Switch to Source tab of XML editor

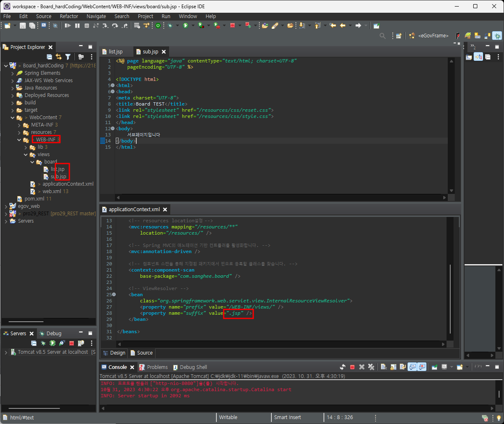(141, 353)
